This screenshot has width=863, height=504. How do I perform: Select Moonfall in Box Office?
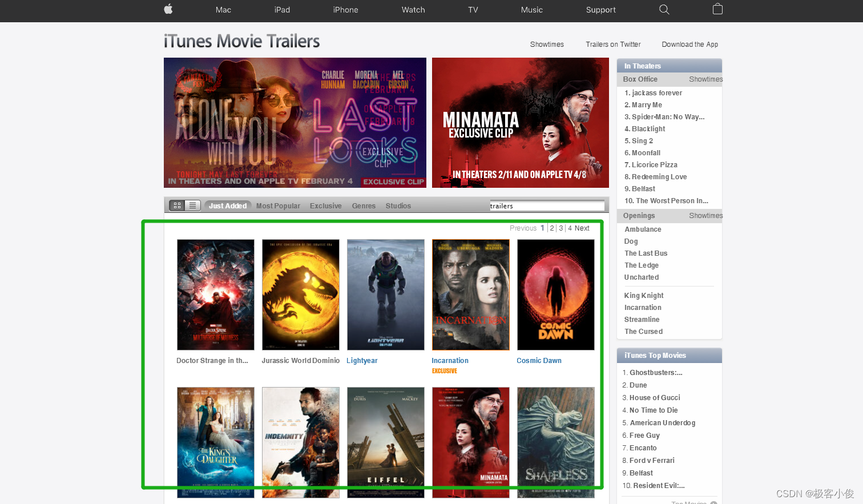642,153
